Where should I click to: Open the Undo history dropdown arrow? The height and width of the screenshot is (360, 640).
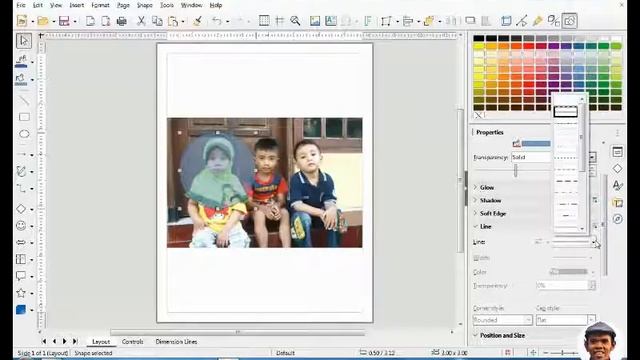227,21
